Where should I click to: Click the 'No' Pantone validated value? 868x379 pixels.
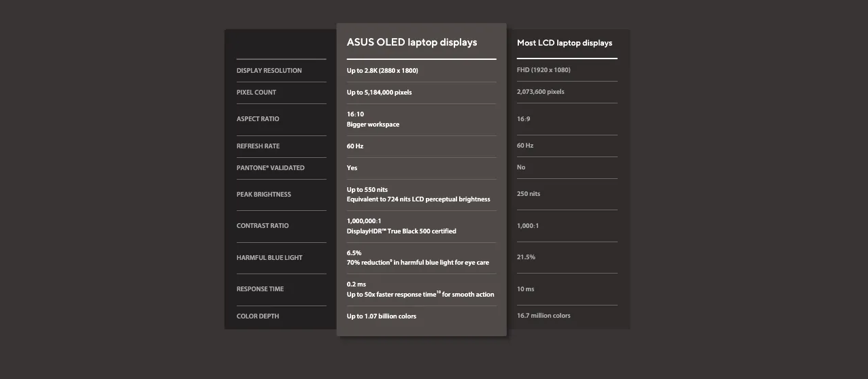[521, 167]
